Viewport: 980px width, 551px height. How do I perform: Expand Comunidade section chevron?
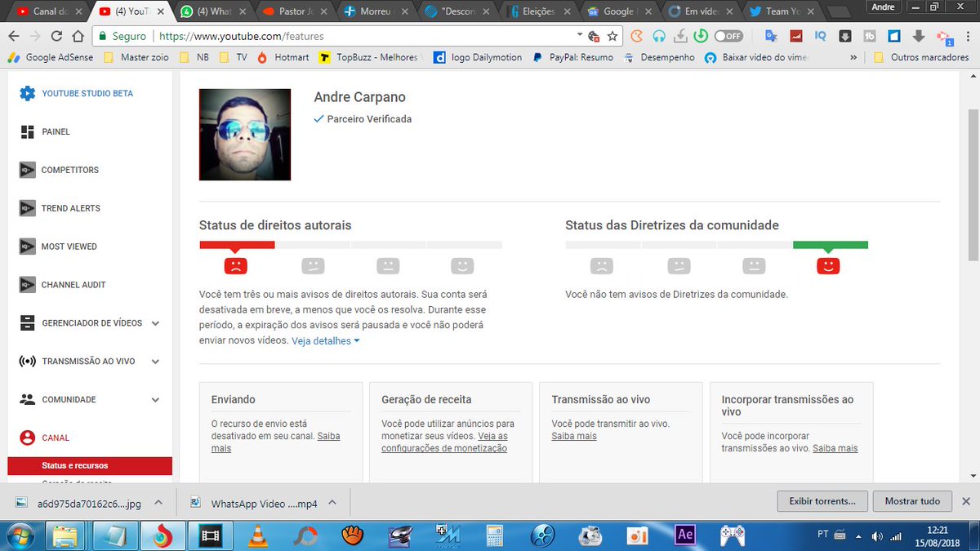coord(155,400)
